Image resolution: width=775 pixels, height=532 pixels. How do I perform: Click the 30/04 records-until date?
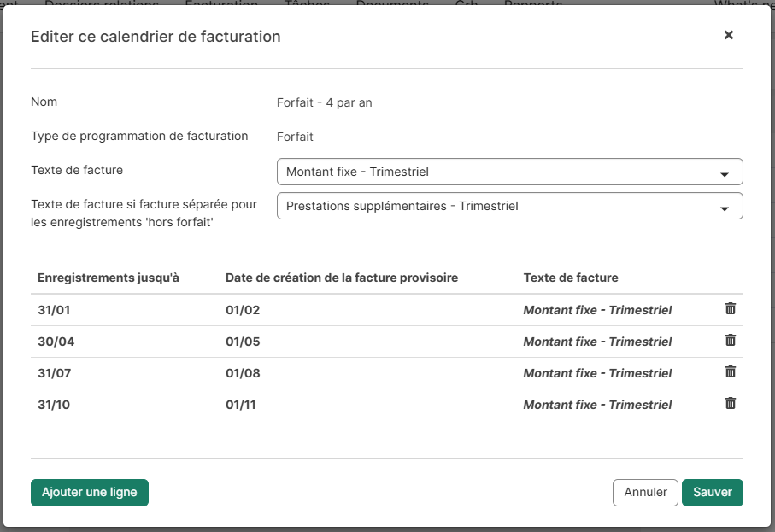(x=54, y=342)
